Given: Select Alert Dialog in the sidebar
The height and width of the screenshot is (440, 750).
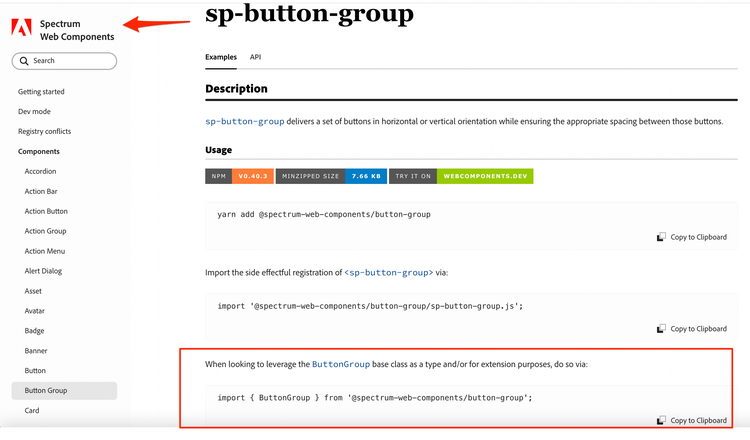Looking at the screenshot, I should [44, 271].
